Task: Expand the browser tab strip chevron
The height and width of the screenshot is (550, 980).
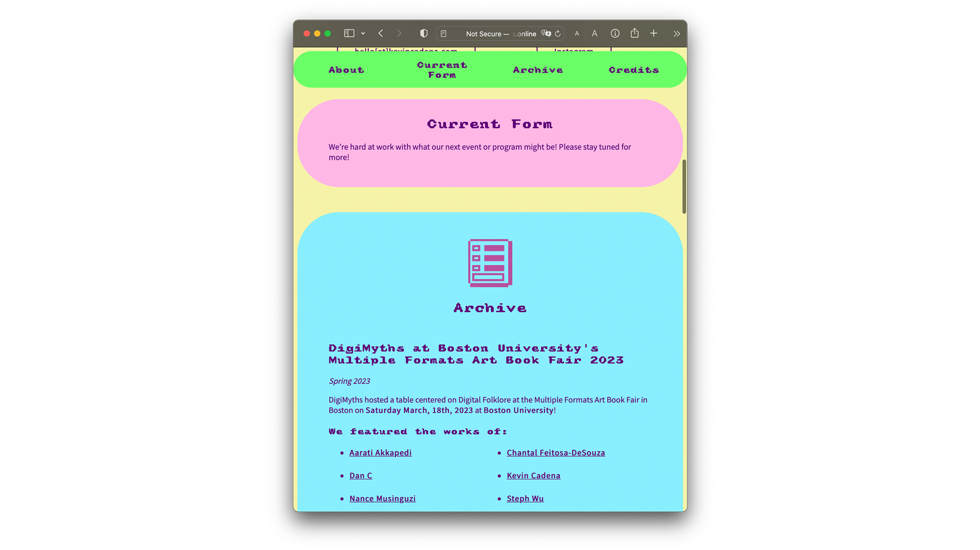Action: 677,34
